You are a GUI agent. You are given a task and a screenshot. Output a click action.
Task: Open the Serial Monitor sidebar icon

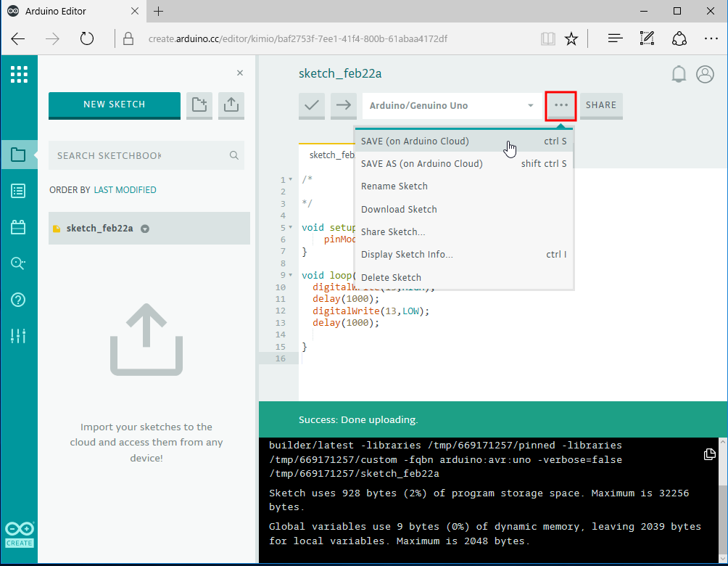click(18, 263)
